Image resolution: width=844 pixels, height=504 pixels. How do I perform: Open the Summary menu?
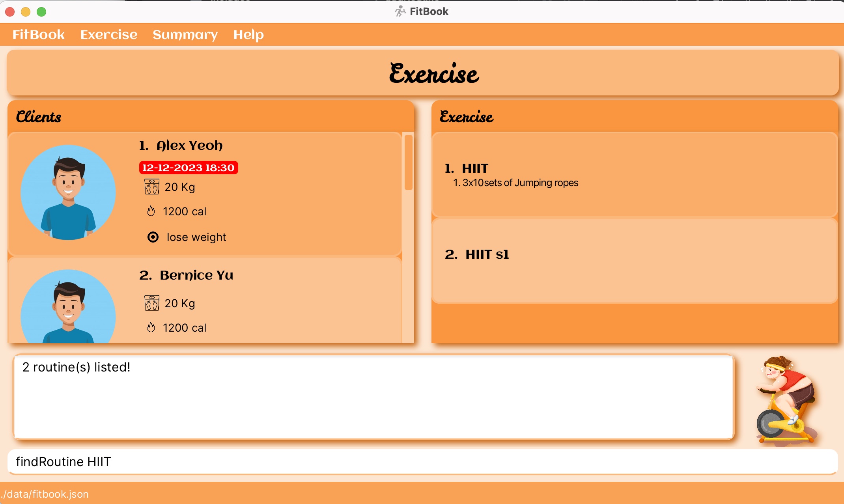tap(185, 35)
